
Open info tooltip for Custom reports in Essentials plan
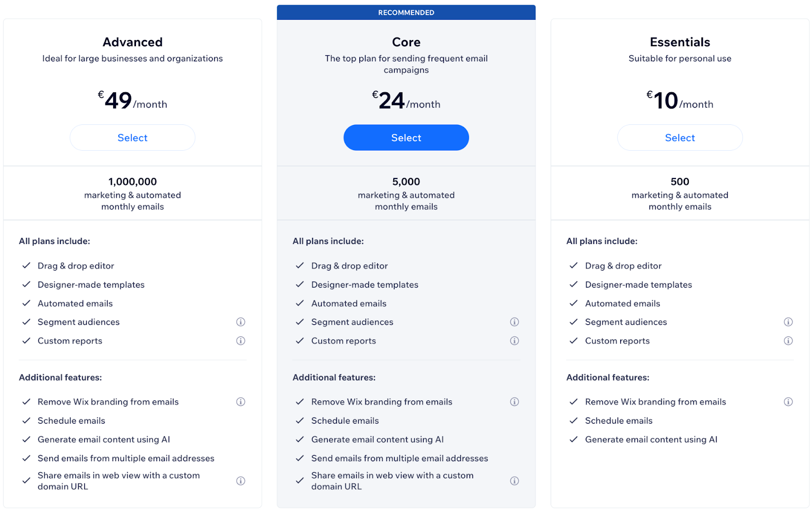pos(788,340)
